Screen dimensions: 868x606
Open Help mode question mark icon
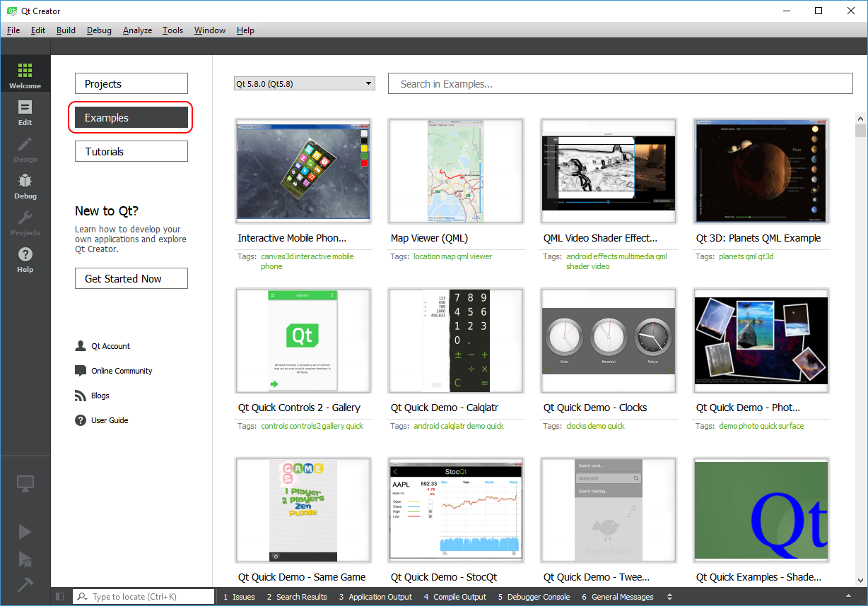(25, 259)
